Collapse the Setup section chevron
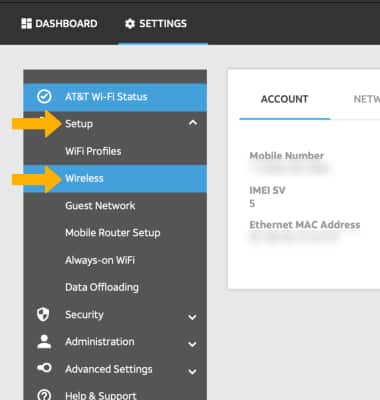The height and width of the screenshot is (400, 380). coord(193,123)
